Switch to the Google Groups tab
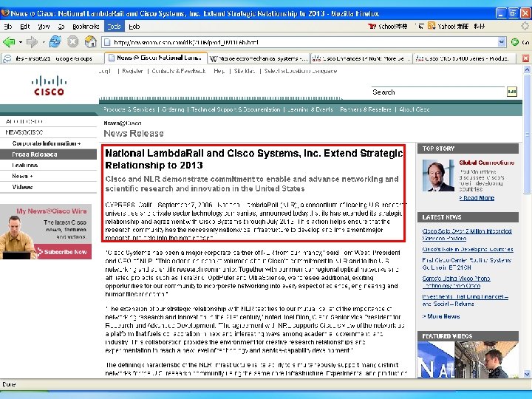Viewport: 532px width, 399px height. pos(52,58)
